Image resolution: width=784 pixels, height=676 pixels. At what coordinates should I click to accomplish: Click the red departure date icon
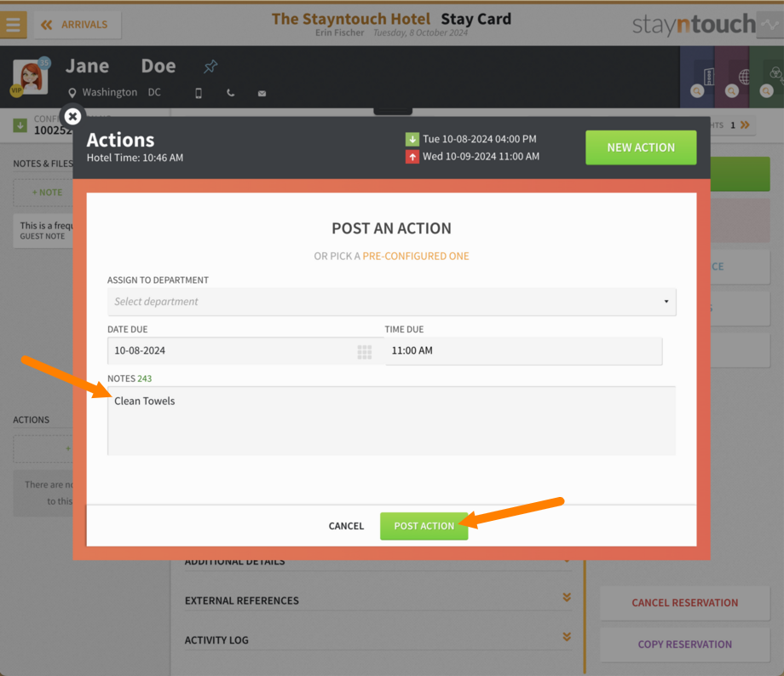pos(412,157)
